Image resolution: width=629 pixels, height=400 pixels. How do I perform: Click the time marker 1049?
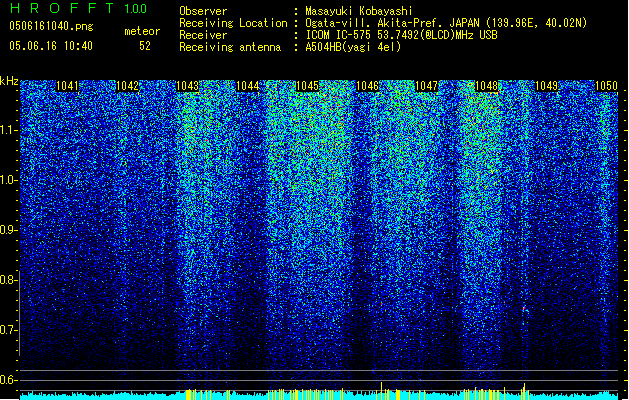[x=547, y=86]
